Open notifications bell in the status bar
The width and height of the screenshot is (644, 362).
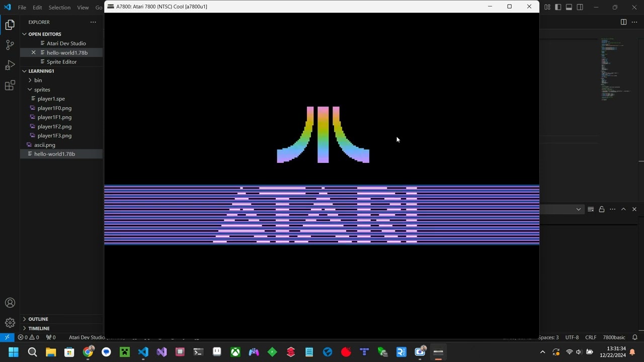point(635,337)
